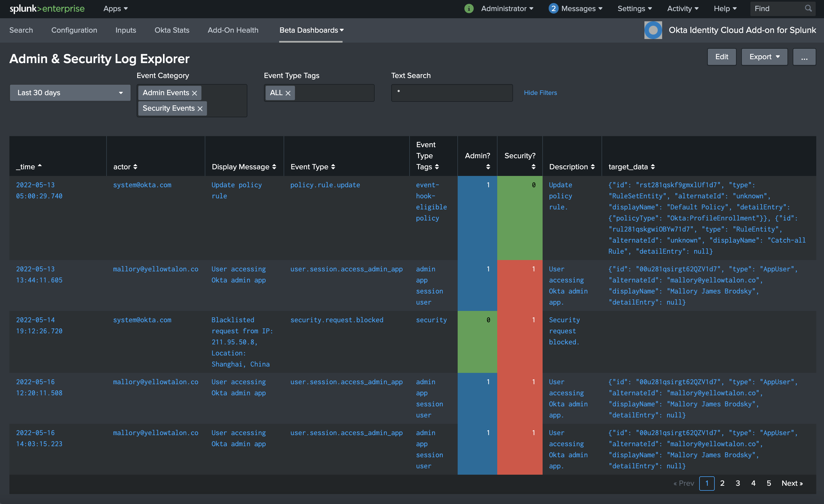Image resolution: width=824 pixels, height=504 pixels.
Task: Click the green info status icon
Action: pos(469,9)
